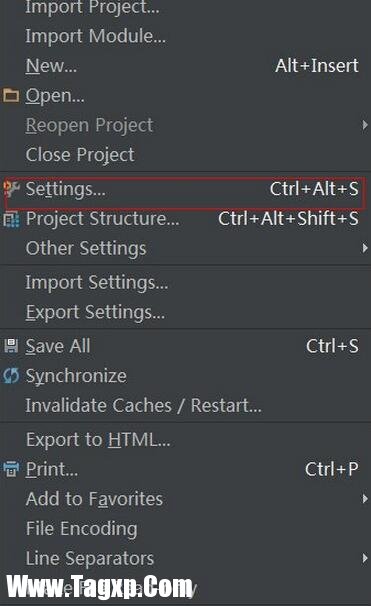Image resolution: width=371 pixels, height=606 pixels.
Task: Select the New... menu entry
Action: point(186,66)
